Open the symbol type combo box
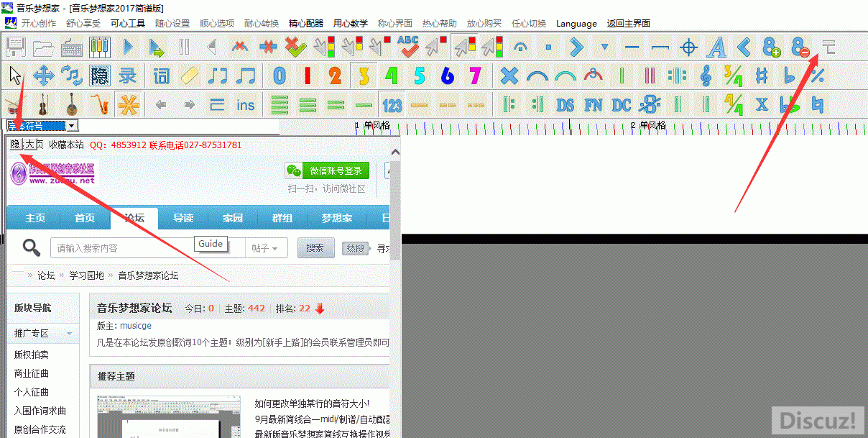The width and height of the screenshot is (868, 438). tap(42, 126)
